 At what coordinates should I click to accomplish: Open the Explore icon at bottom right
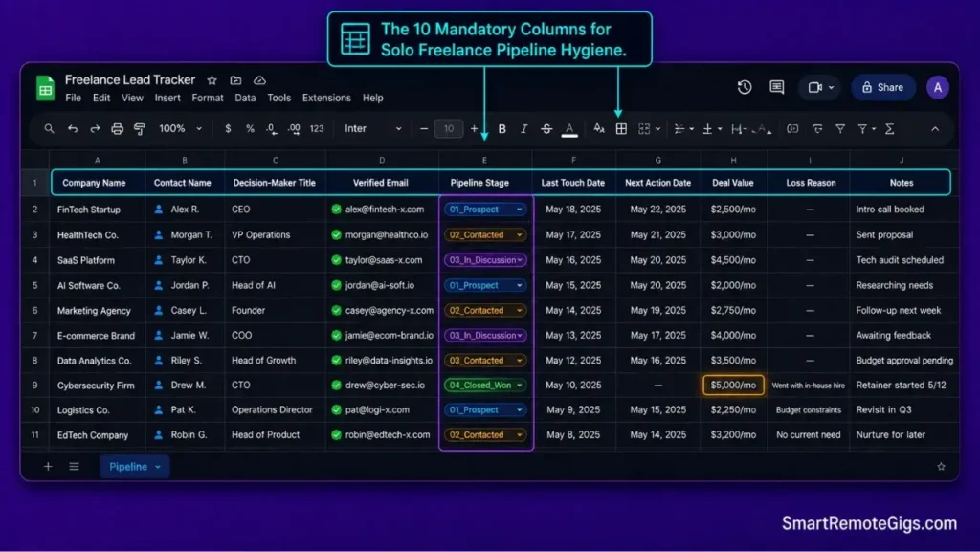pos(941,467)
